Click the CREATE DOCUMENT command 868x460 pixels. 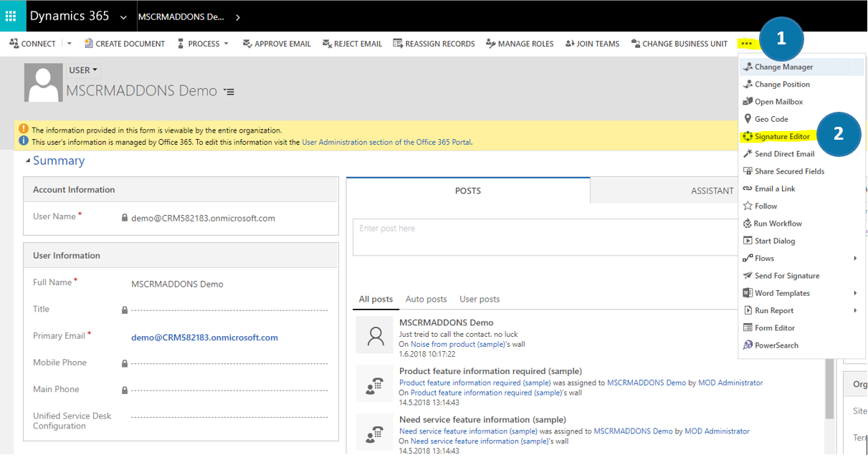tap(125, 44)
